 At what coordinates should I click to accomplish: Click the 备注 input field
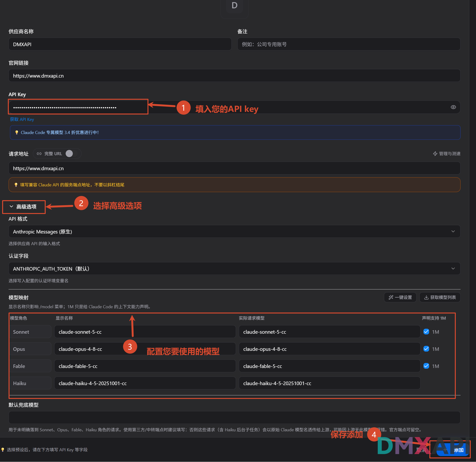pyautogui.click(x=349, y=44)
